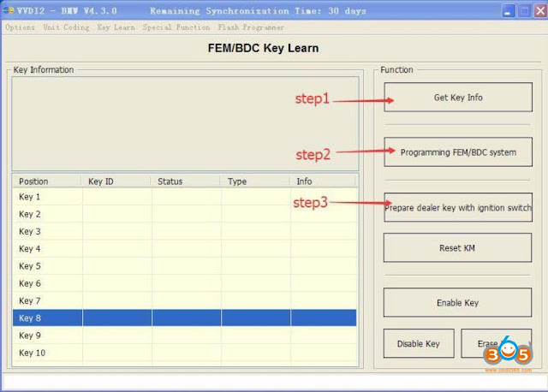Click the Status column header

[185, 181]
